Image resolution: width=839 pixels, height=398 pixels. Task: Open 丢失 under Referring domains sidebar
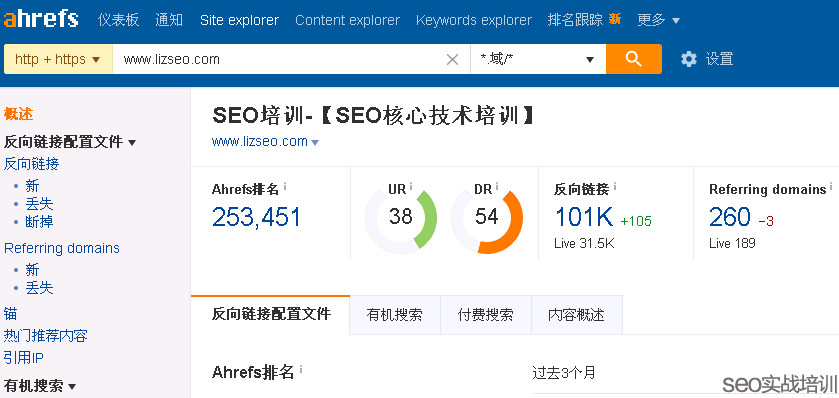point(40,288)
